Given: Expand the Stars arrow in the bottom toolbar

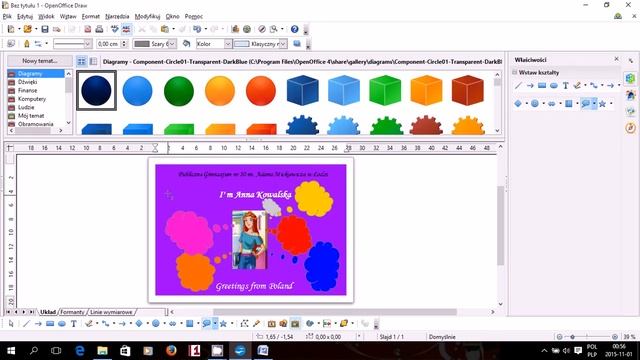Looking at the screenshot, I should tap(232, 324).
